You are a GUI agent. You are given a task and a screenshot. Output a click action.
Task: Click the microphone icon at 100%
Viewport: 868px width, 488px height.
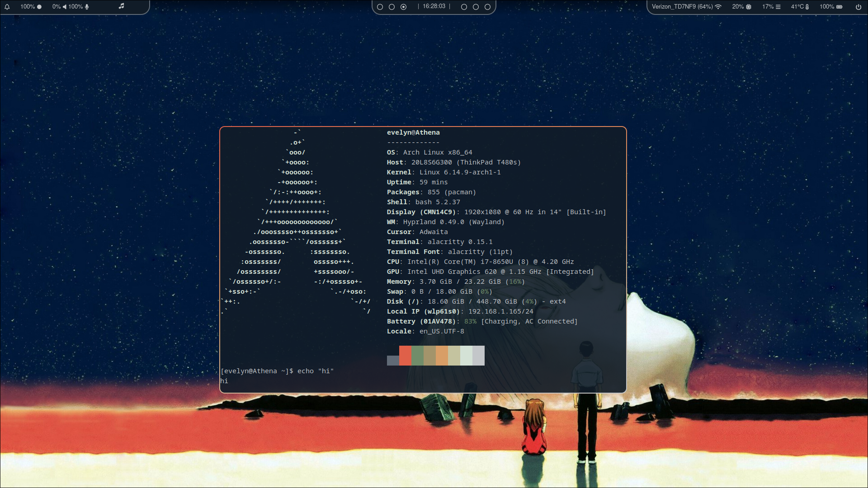coord(87,7)
